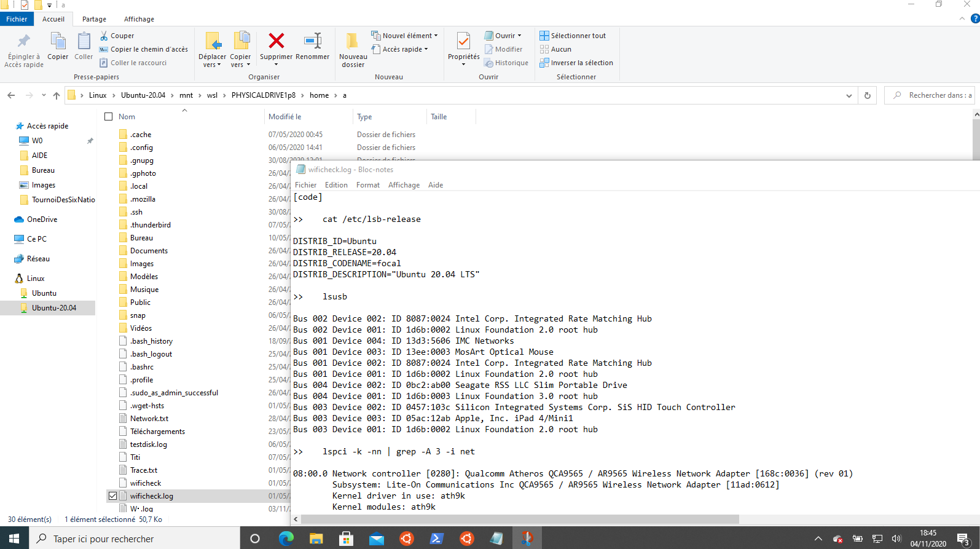Sort by the Nom column header
The image size is (980, 549).
127,117
